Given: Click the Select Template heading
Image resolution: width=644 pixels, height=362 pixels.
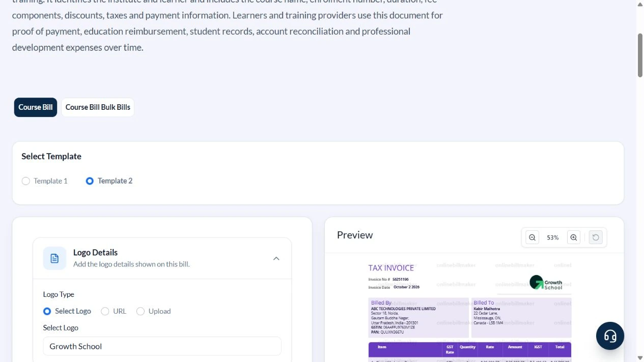Looking at the screenshot, I should click(x=51, y=156).
